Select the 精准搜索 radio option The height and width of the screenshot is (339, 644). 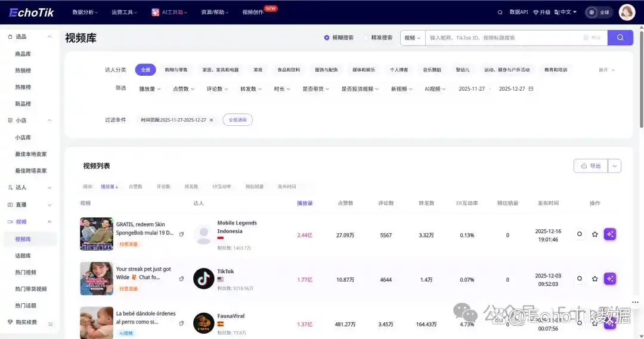[x=366, y=38]
